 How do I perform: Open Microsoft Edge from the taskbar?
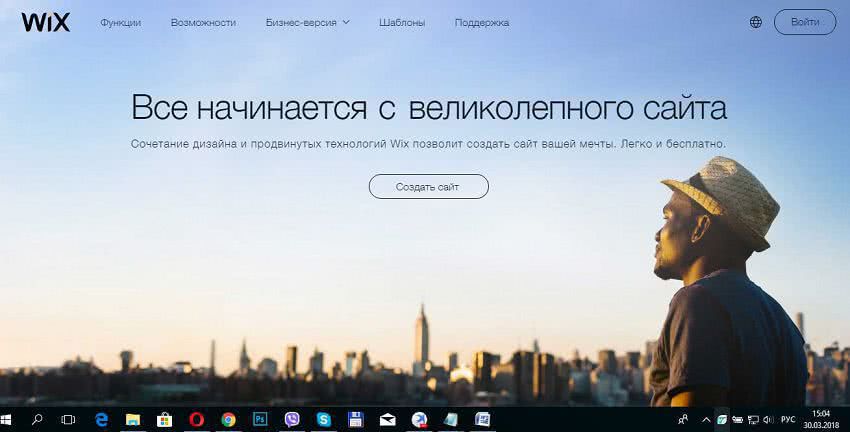[x=101, y=420]
